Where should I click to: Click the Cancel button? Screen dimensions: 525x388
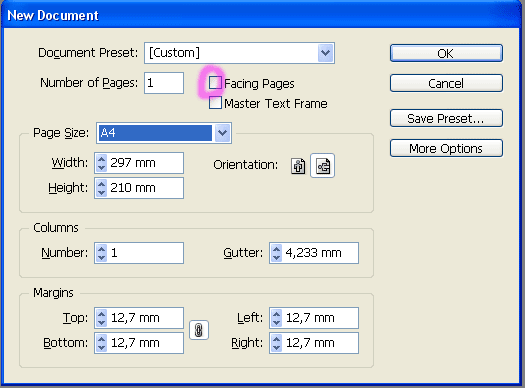tap(446, 83)
